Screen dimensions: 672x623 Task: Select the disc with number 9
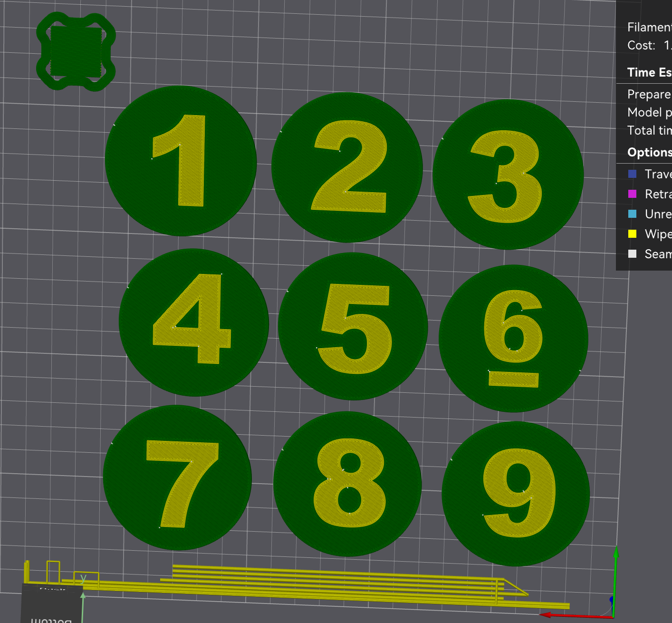516,494
